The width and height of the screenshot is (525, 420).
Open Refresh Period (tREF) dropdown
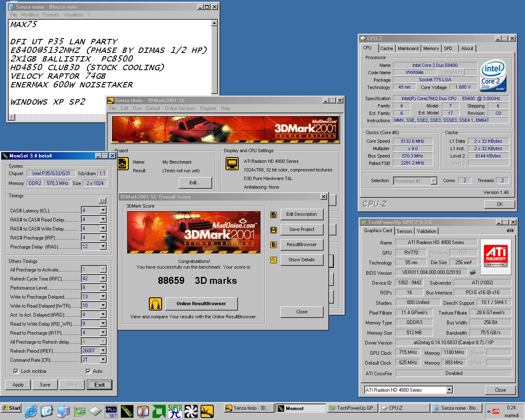[x=103, y=351]
